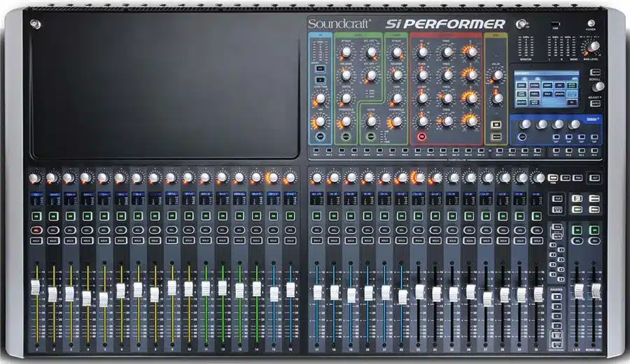
Task: Click the SEL button above the L&R fader
Action: coord(577,241)
